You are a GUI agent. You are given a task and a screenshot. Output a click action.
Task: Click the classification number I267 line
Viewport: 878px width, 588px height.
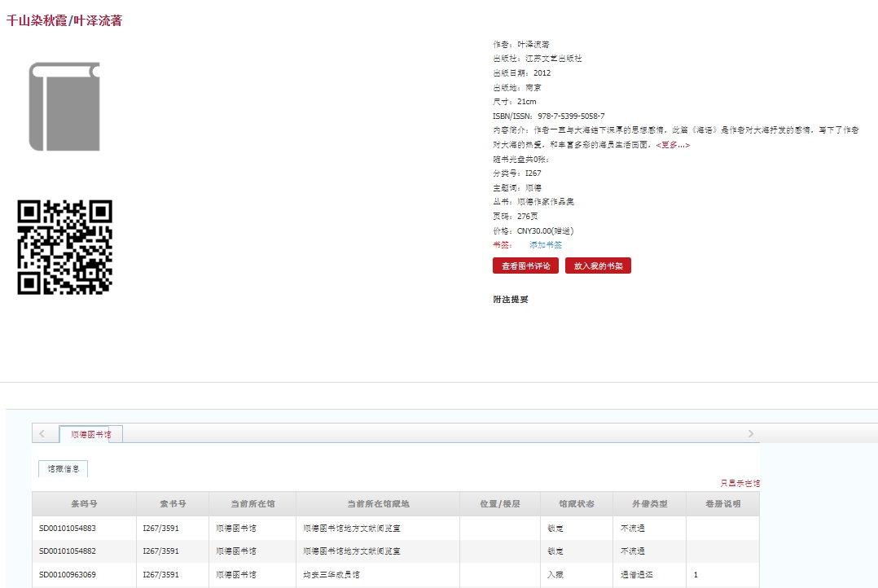point(517,173)
